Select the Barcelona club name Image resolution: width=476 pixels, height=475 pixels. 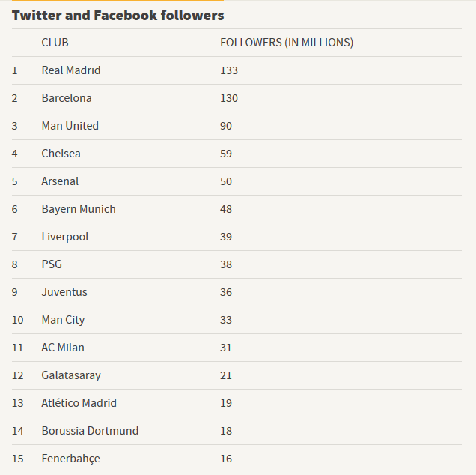67,98
